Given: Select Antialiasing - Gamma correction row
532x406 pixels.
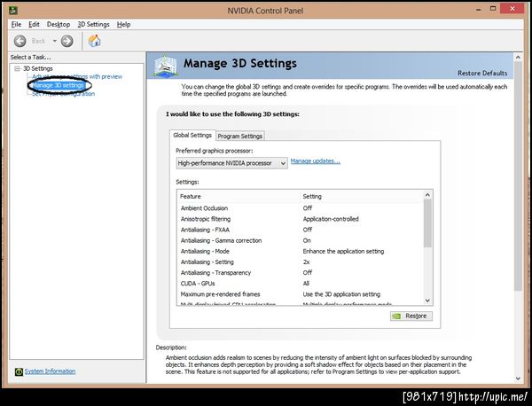Looking at the screenshot, I should click(301, 240).
